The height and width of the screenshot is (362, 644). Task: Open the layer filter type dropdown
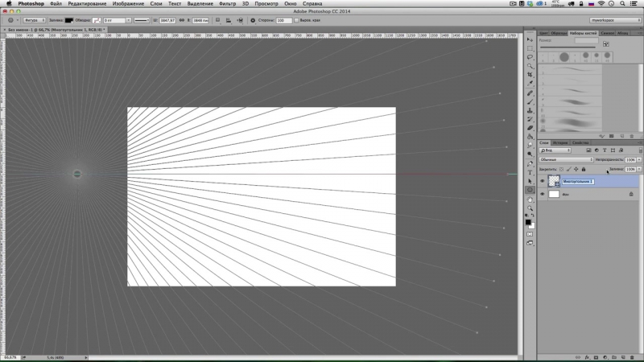tap(555, 150)
